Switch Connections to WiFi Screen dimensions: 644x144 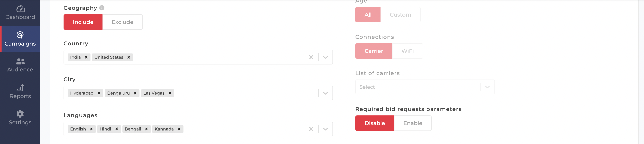407,51
